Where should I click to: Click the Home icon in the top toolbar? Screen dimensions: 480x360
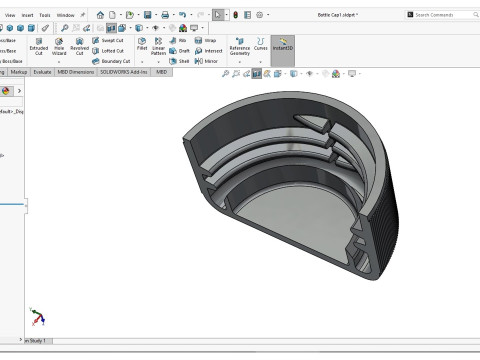click(100, 15)
